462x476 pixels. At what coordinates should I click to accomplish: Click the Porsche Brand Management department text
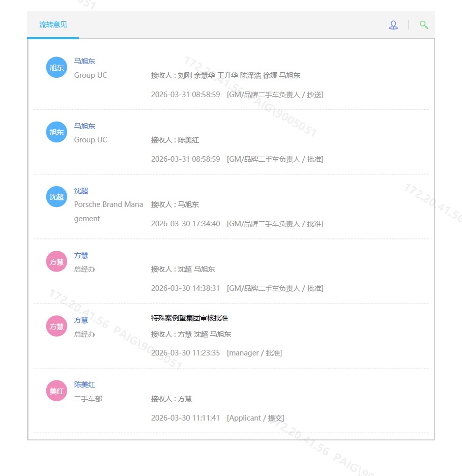click(x=108, y=212)
